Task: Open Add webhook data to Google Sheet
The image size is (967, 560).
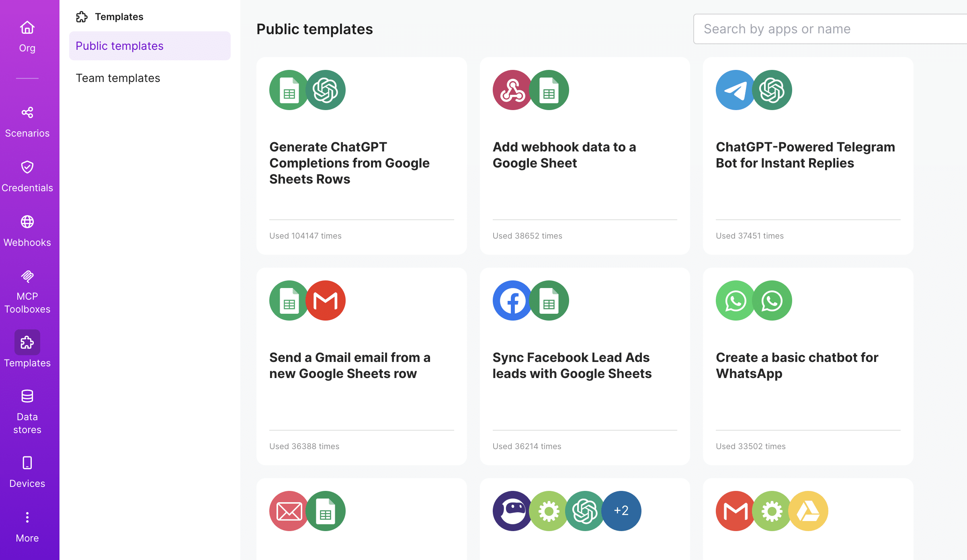Action: click(564, 155)
